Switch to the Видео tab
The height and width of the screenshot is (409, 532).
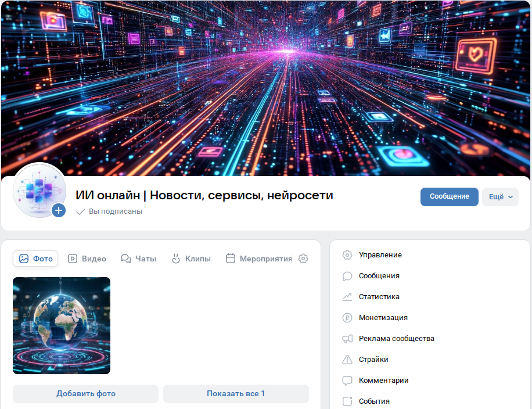coord(87,258)
